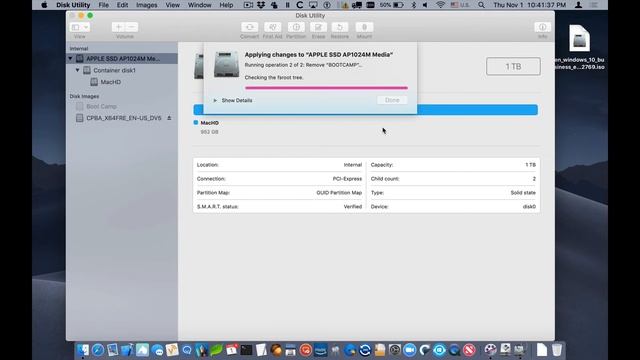The image size is (640, 360).
Task: Click the volume speaker menu bar icon
Action: click(x=425, y=5)
